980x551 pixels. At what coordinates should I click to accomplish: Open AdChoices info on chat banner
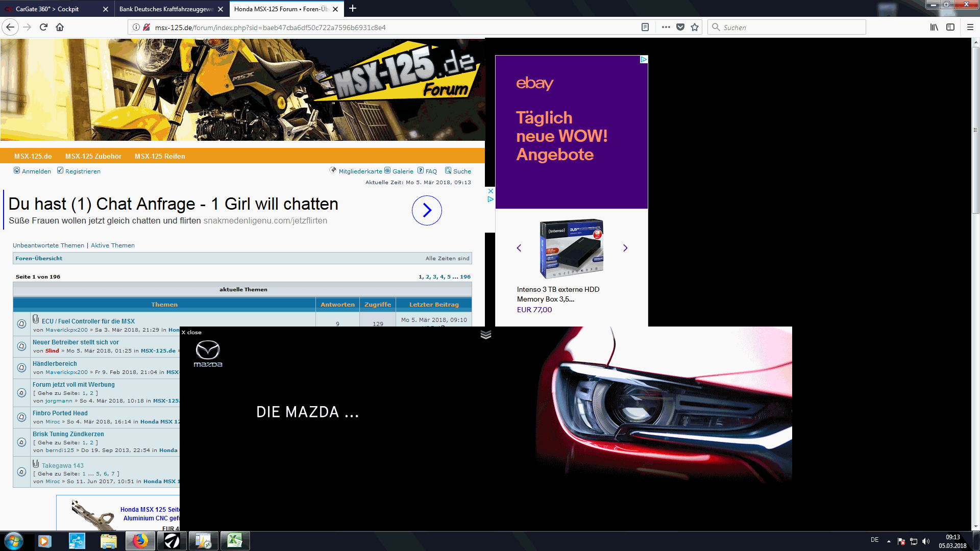coord(491,199)
